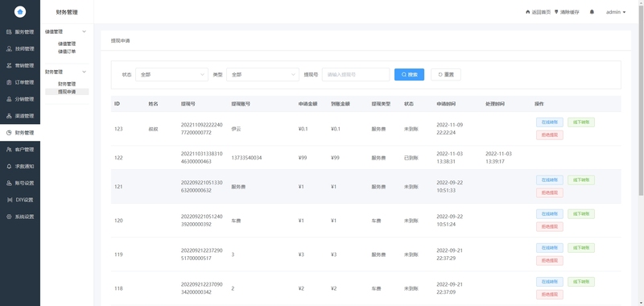Click 在线转账 for row ID 118
Viewport: 644px width, 306px height.
pos(550,282)
